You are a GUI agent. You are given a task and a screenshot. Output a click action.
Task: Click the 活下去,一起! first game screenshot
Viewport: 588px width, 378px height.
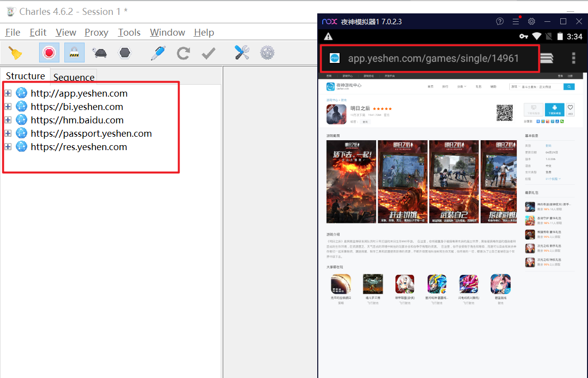point(351,182)
